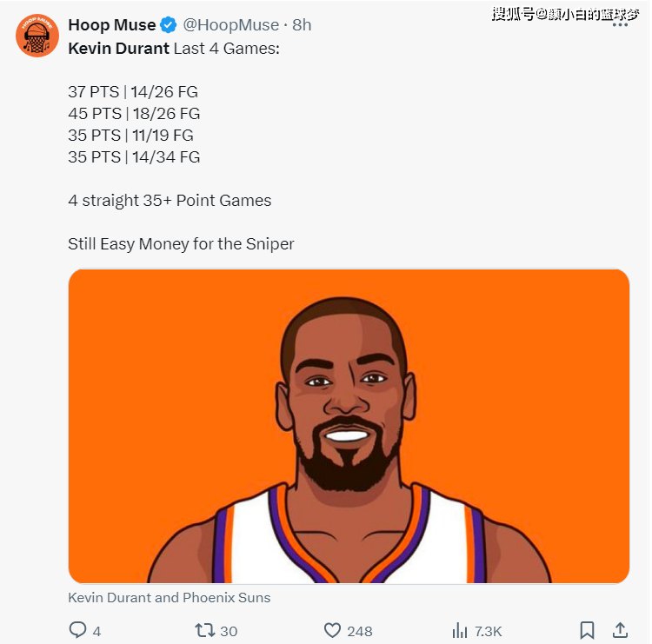Click the bold Kevin Durant name in the tweet
This screenshot has height=644, width=652.
click(x=118, y=48)
